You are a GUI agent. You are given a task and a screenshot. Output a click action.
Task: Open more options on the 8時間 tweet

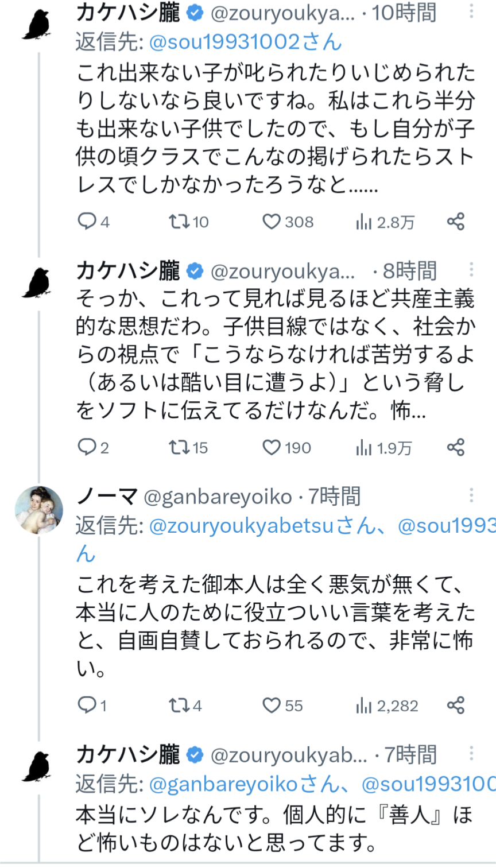(471, 270)
